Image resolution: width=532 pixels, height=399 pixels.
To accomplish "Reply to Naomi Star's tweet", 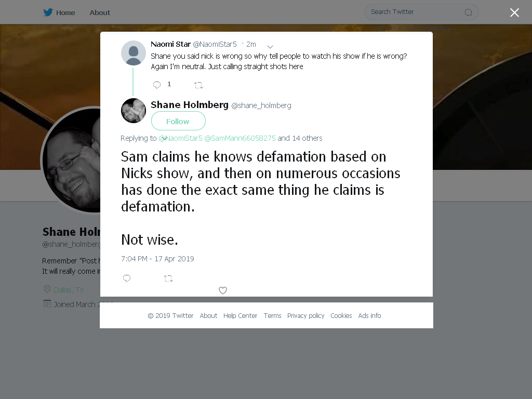I will pos(157,85).
